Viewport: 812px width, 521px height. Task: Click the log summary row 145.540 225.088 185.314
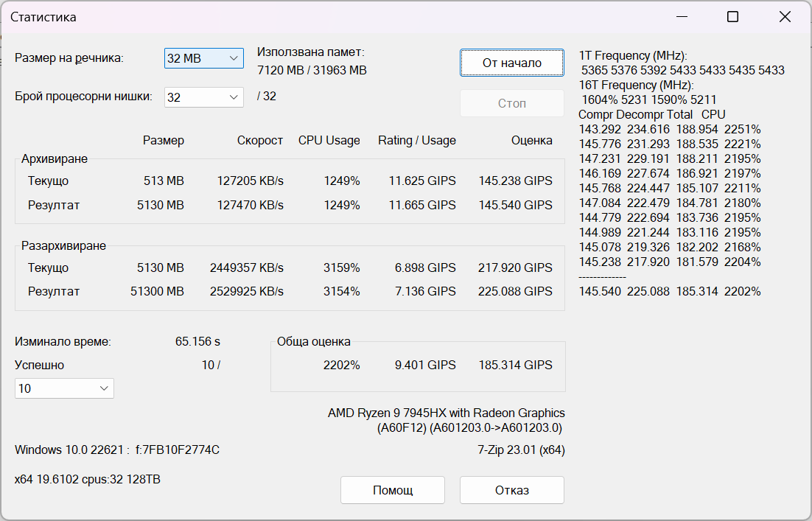pyautogui.click(x=670, y=292)
